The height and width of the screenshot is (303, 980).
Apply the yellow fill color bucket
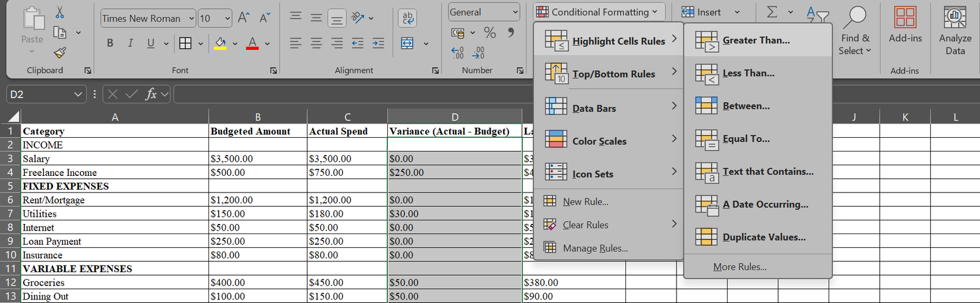pyautogui.click(x=220, y=43)
